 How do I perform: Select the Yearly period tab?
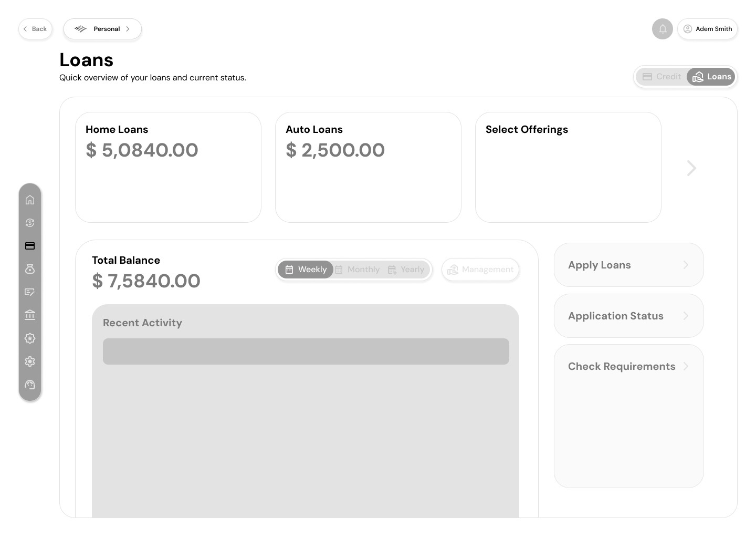tap(406, 270)
